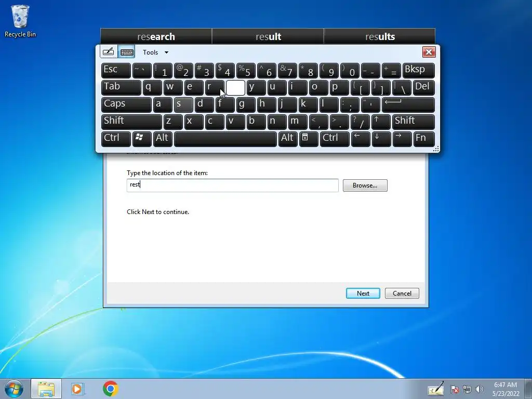Switch to the handwriting writing pad mode
The image size is (532, 399).
(x=109, y=52)
